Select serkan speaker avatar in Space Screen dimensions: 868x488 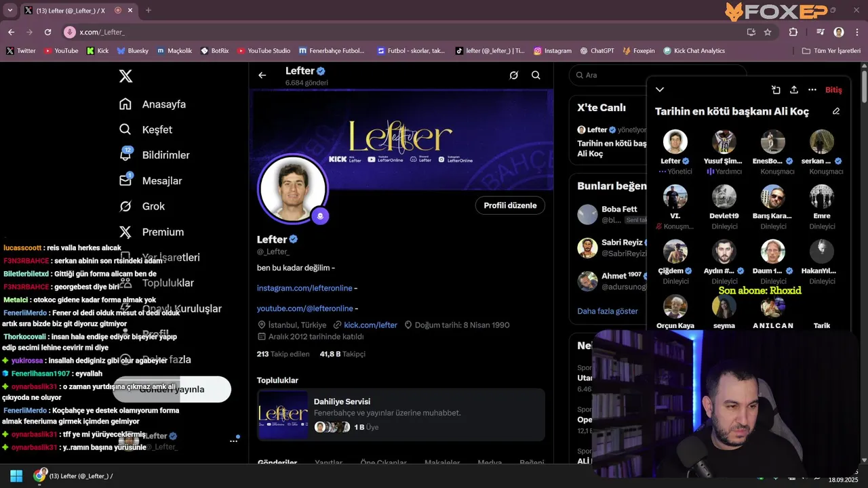[822, 142]
